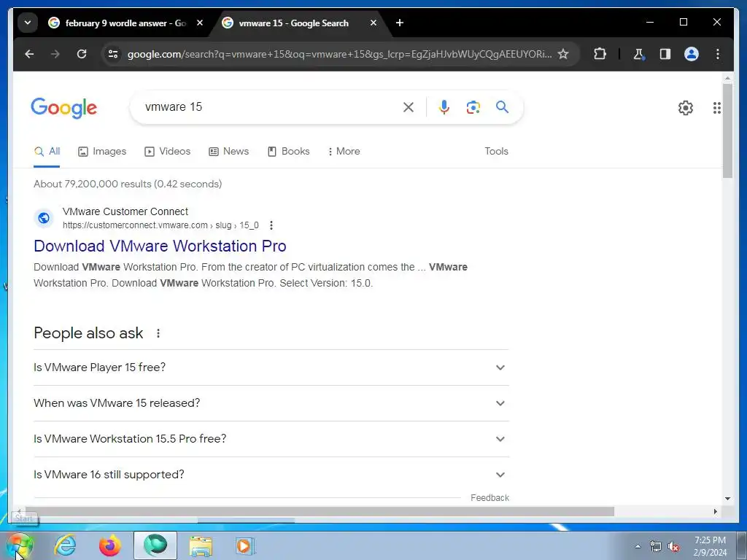This screenshot has height=560, width=747.
Task: Show hidden system tray icons
Action: click(638, 546)
